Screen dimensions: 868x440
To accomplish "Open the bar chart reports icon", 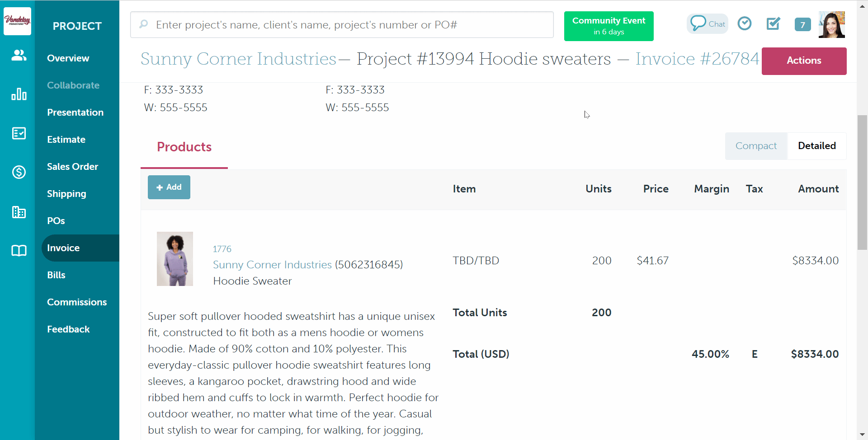I will coord(19,94).
